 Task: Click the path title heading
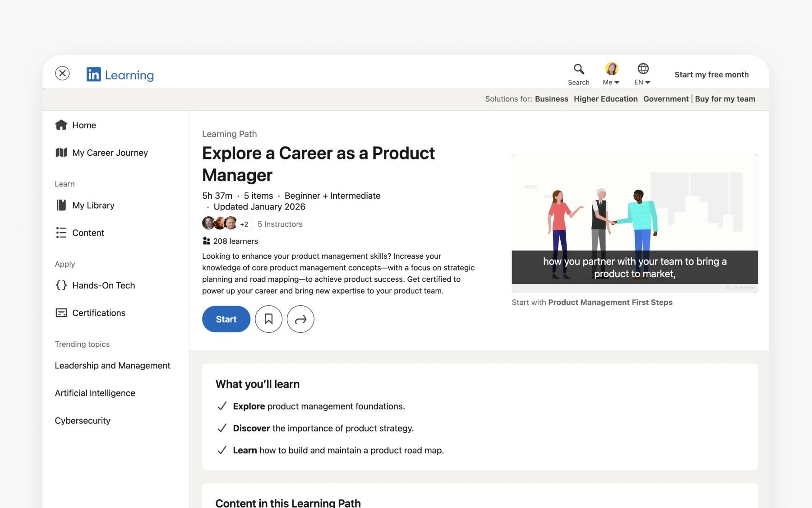[318, 164]
